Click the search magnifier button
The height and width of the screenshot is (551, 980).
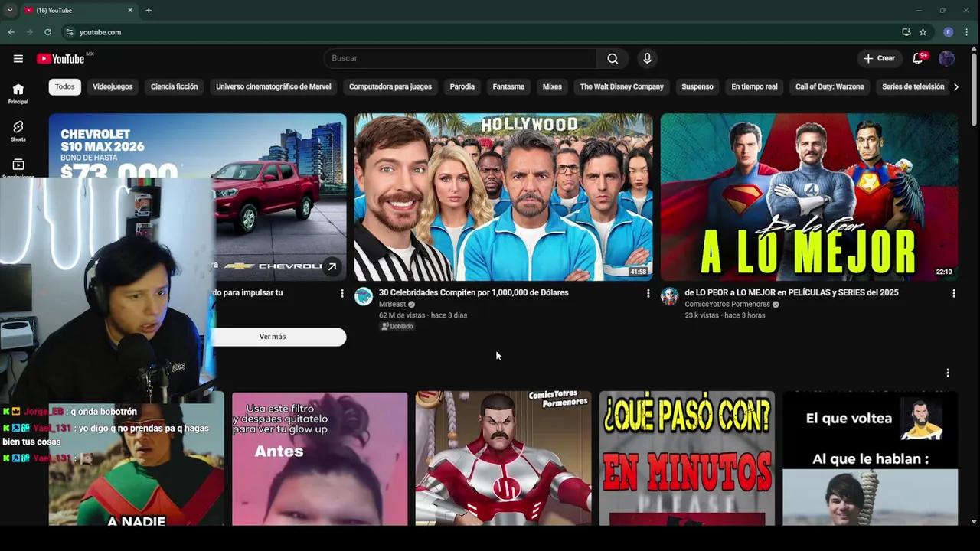coord(612,58)
